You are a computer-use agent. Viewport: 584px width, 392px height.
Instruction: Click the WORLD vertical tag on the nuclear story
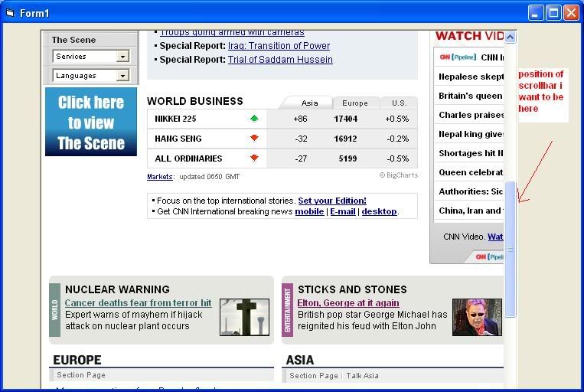tap(55, 310)
